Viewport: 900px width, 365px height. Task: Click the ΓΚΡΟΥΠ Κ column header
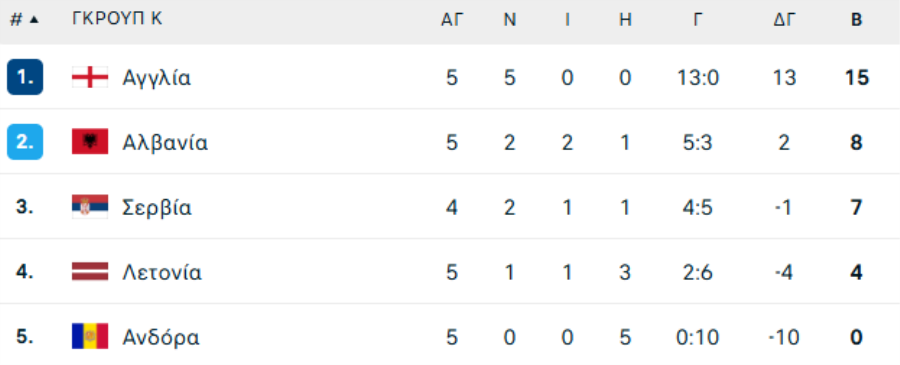(117, 19)
